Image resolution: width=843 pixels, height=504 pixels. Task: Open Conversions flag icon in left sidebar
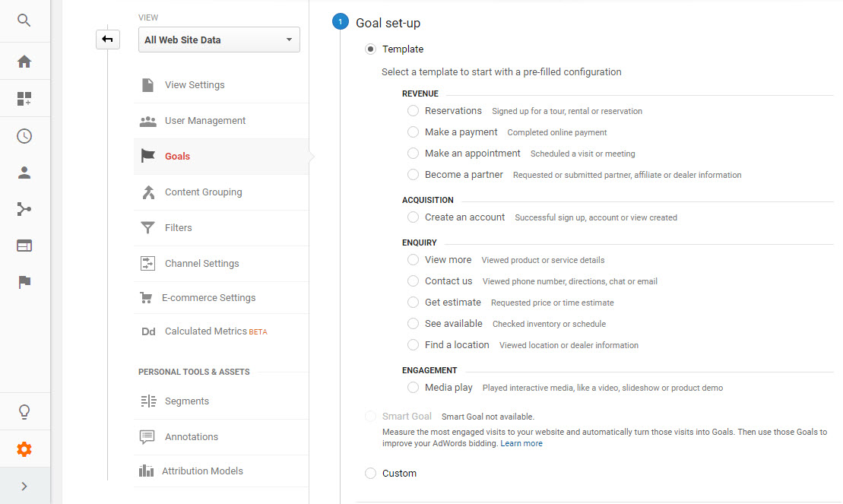click(24, 282)
